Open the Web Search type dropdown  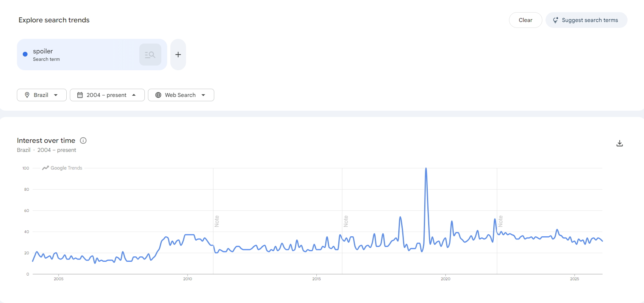tap(181, 95)
